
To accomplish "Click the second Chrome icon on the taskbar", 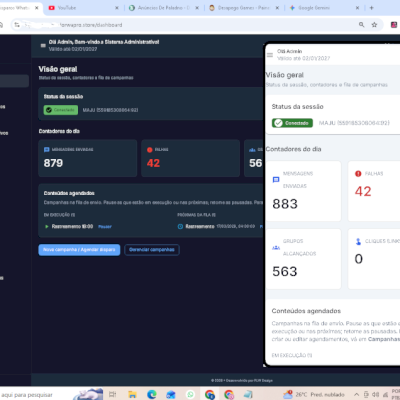I will [229, 395].
